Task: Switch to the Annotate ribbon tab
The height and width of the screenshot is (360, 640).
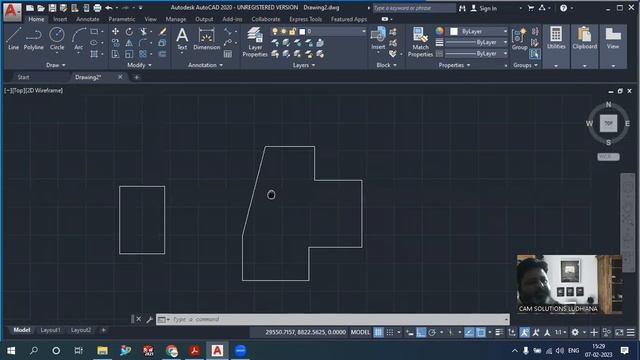Action: pyautogui.click(x=87, y=19)
